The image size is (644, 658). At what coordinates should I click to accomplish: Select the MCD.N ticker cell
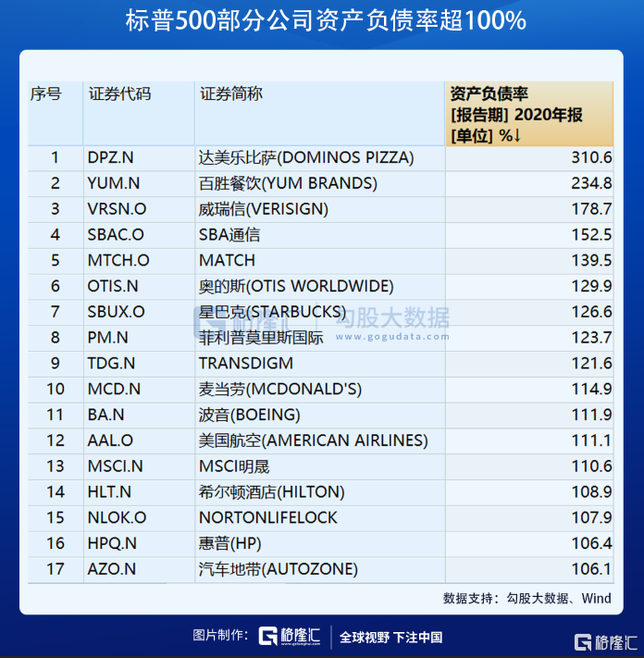click(x=139, y=390)
